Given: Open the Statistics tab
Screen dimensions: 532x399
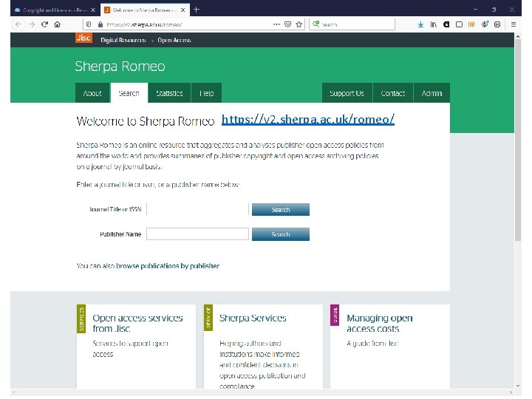Looking at the screenshot, I should [169, 93].
